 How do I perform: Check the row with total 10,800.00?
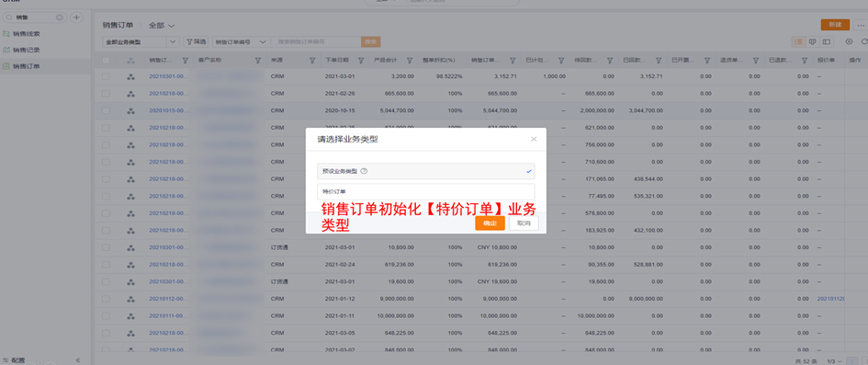tap(106, 247)
